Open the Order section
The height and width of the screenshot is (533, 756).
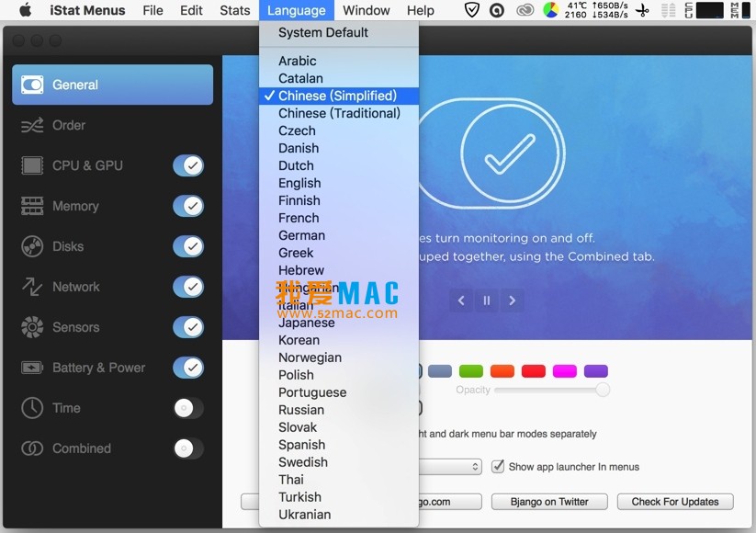(x=112, y=125)
